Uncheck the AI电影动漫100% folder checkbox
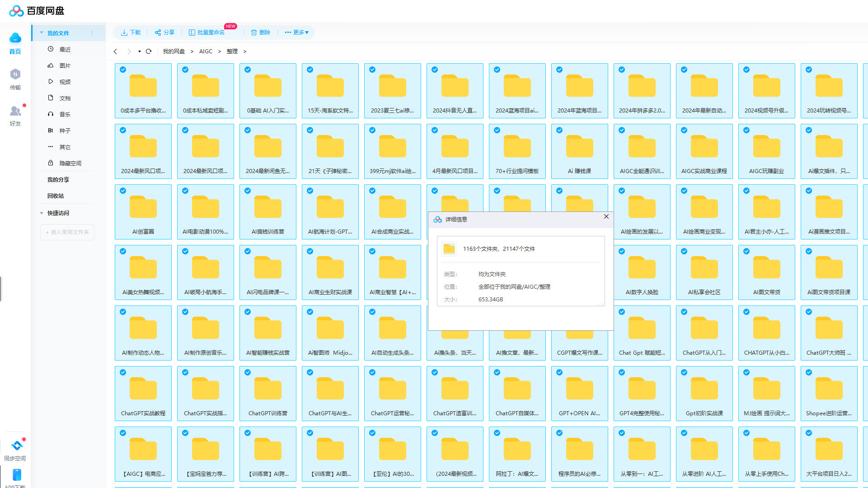Screen dimensions: 868x488 (185, 191)
